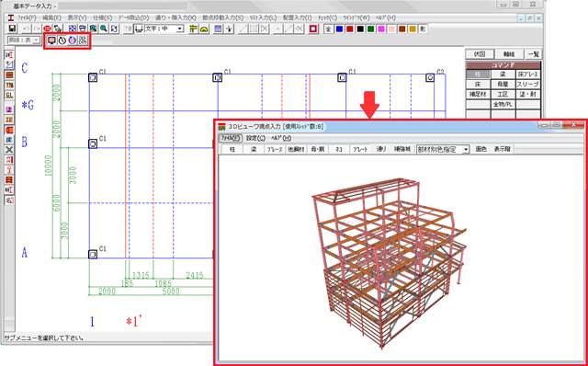Select the blue color swatch
Screen dimensions: 588x366
pyautogui.click(x=339, y=29)
